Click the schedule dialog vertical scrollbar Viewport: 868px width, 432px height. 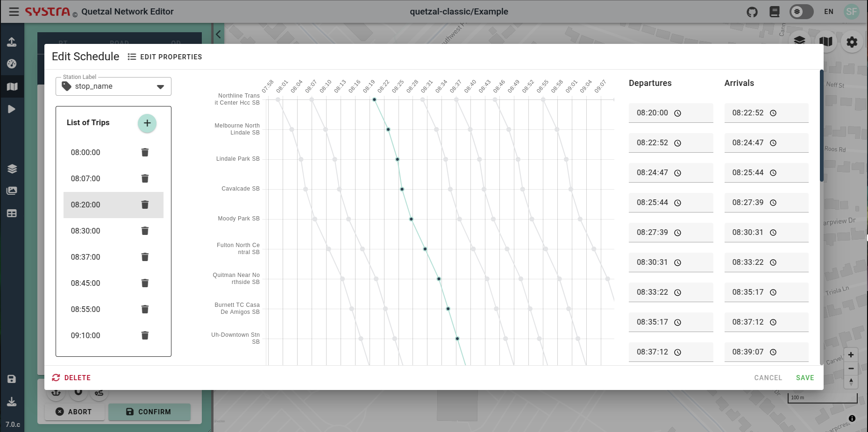[x=821, y=126]
